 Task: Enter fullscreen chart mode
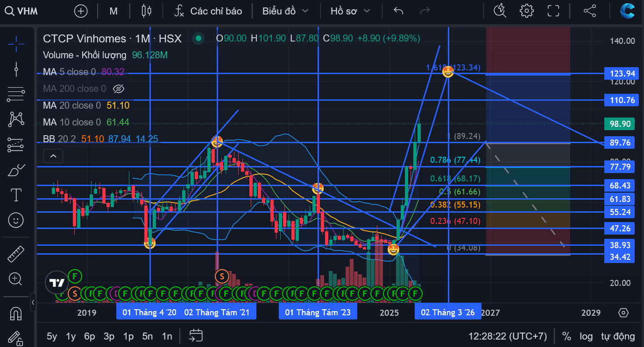tap(553, 11)
